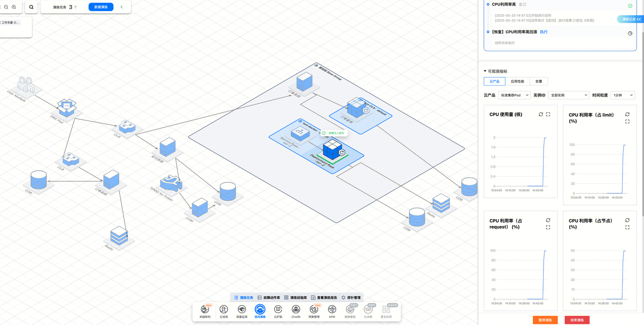The image size is (644, 325).
Task: Switch to the 应用性能 tab
Action: tap(517, 81)
